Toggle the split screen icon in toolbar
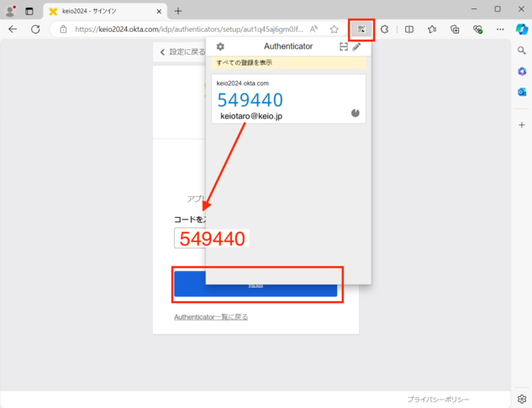The image size is (532, 408). [409, 29]
